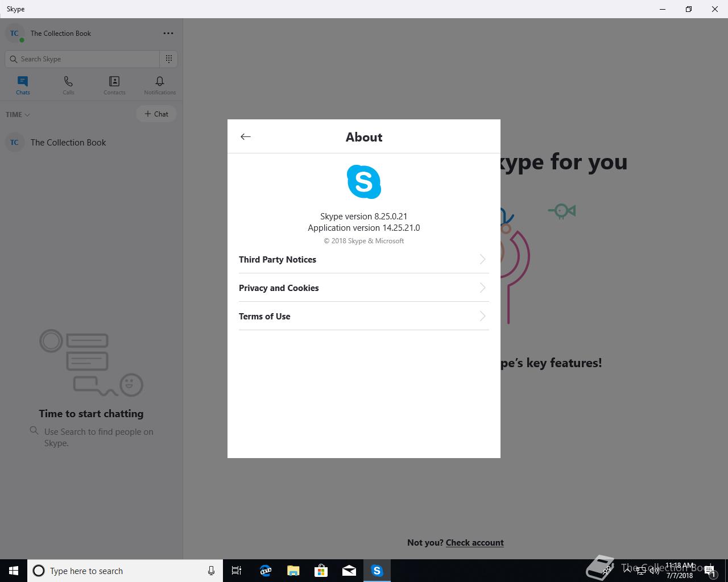Open File Explorer from the taskbar
This screenshot has height=582, width=728.
point(293,571)
